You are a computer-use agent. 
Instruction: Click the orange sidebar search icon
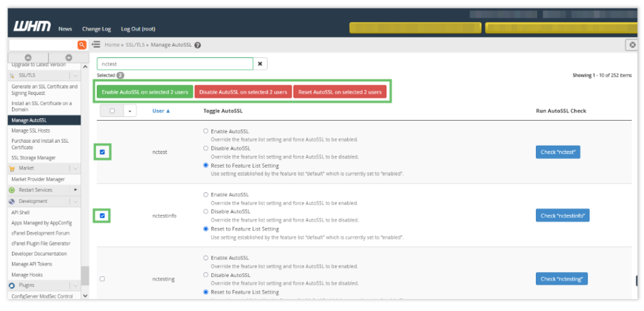(82, 45)
